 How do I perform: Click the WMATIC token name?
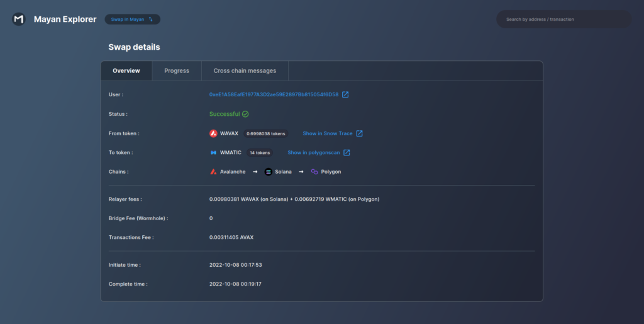point(231,152)
